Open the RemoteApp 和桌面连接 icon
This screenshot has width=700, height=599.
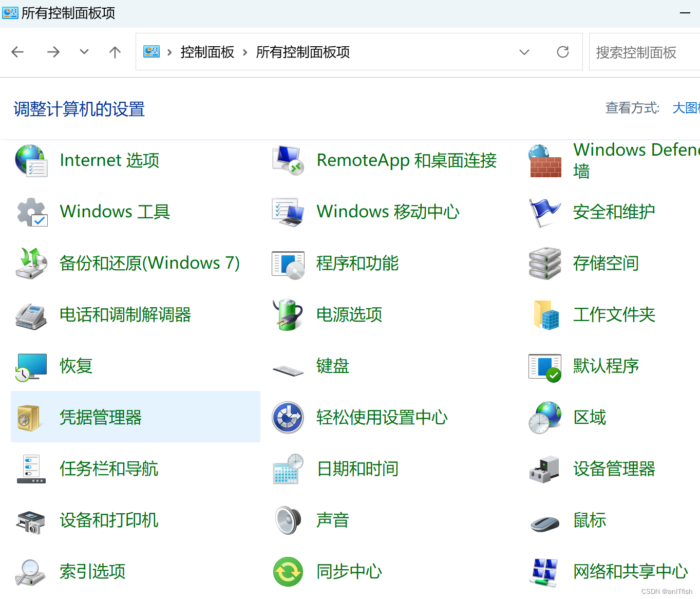(288, 161)
